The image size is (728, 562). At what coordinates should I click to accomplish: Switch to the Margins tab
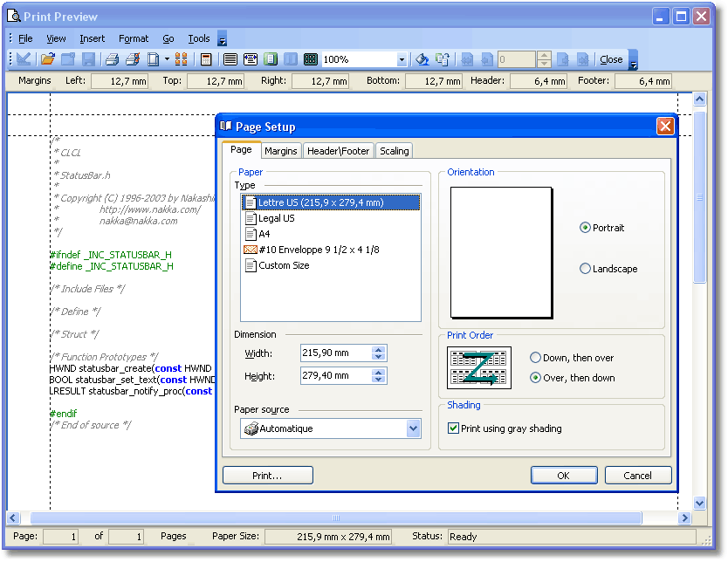(x=280, y=151)
